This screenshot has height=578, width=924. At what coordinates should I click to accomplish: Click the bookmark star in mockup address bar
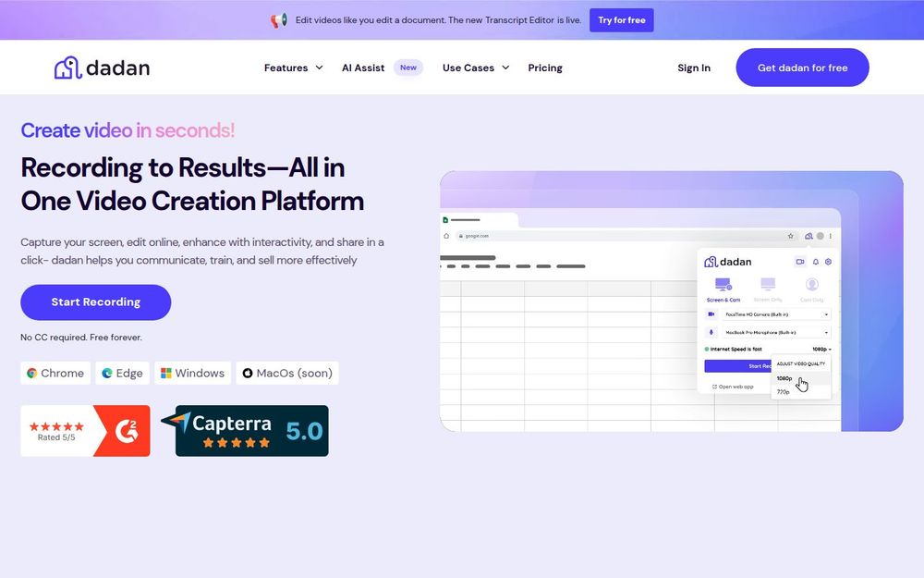coord(791,236)
